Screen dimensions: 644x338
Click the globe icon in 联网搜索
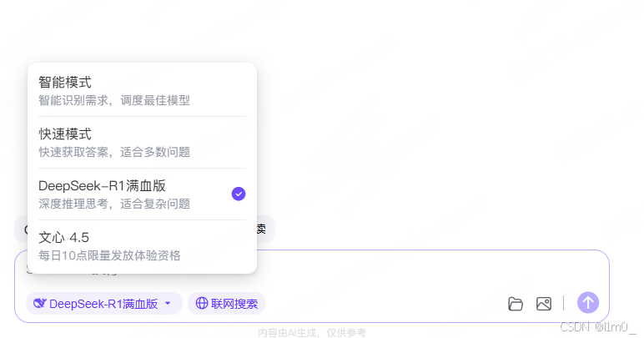click(201, 303)
